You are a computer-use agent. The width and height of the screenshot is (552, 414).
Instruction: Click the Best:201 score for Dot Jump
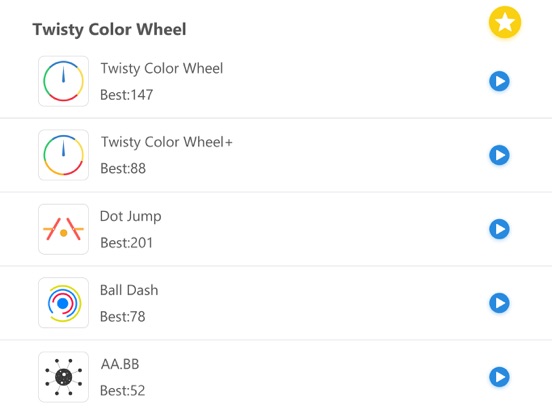(126, 243)
